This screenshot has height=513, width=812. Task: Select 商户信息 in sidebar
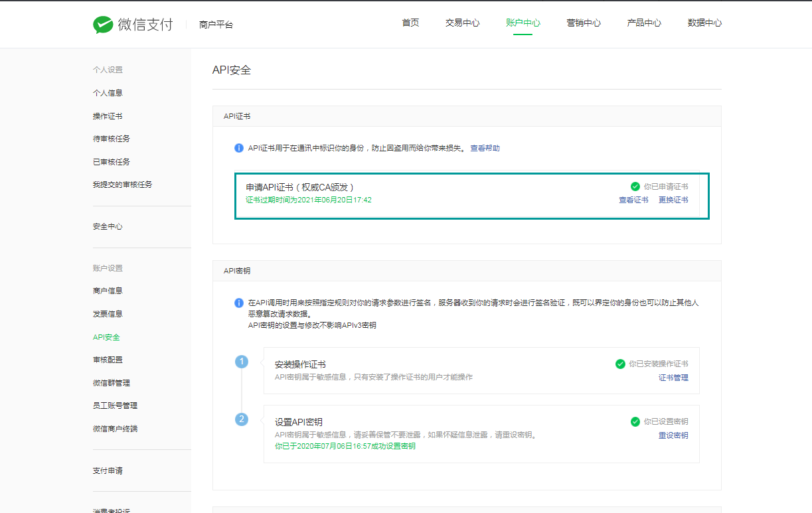coord(108,291)
